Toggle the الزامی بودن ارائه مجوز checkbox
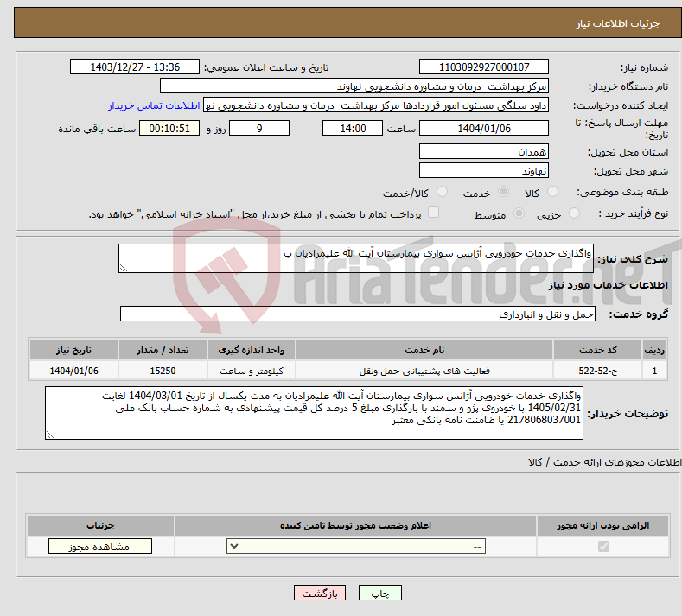682x616 pixels. [603, 546]
